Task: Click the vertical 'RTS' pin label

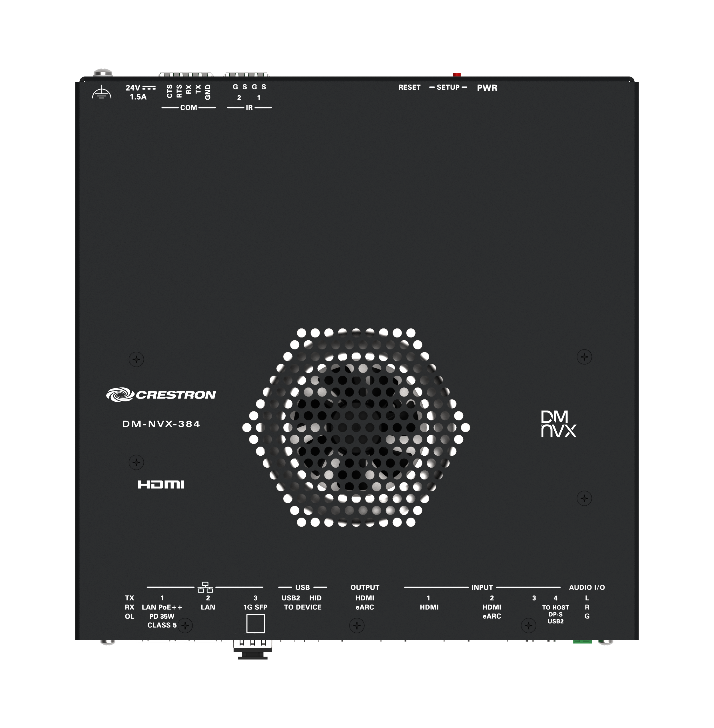Action: click(x=179, y=91)
